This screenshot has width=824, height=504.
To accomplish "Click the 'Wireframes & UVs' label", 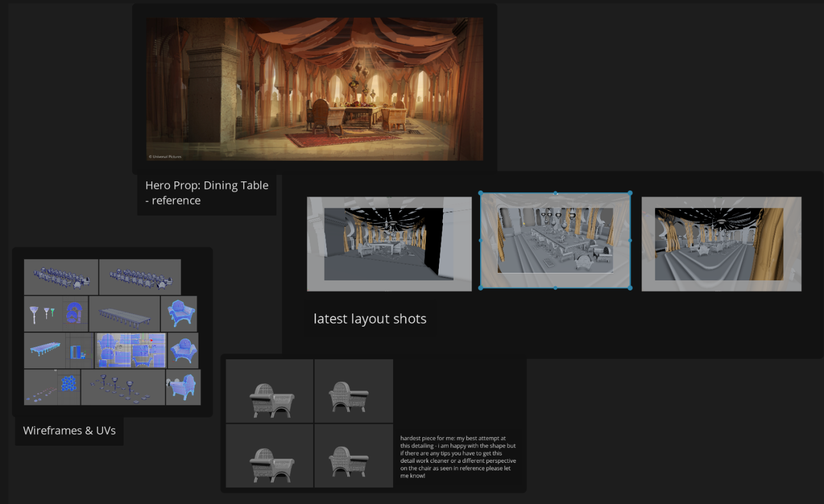I will point(69,430).
